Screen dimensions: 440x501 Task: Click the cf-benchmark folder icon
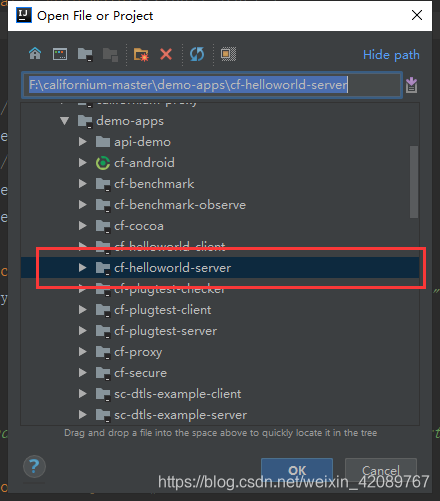tap(103, 184)
